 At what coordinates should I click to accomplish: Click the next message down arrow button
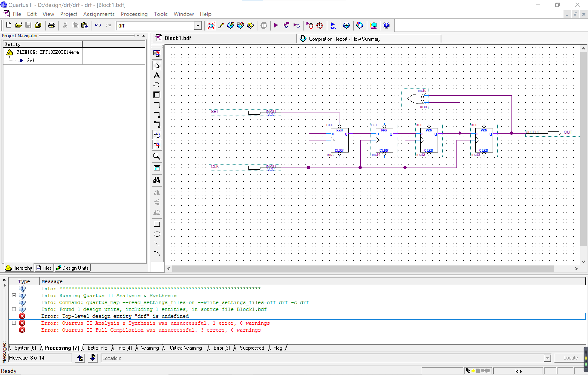[93, 358]
